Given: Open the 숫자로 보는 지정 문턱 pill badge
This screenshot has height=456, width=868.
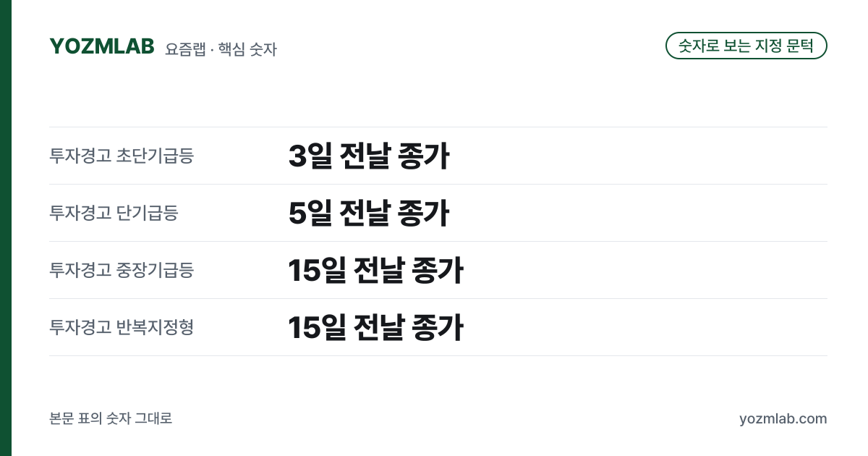Looking at the screenshot, I should click(x=746, y=46).
